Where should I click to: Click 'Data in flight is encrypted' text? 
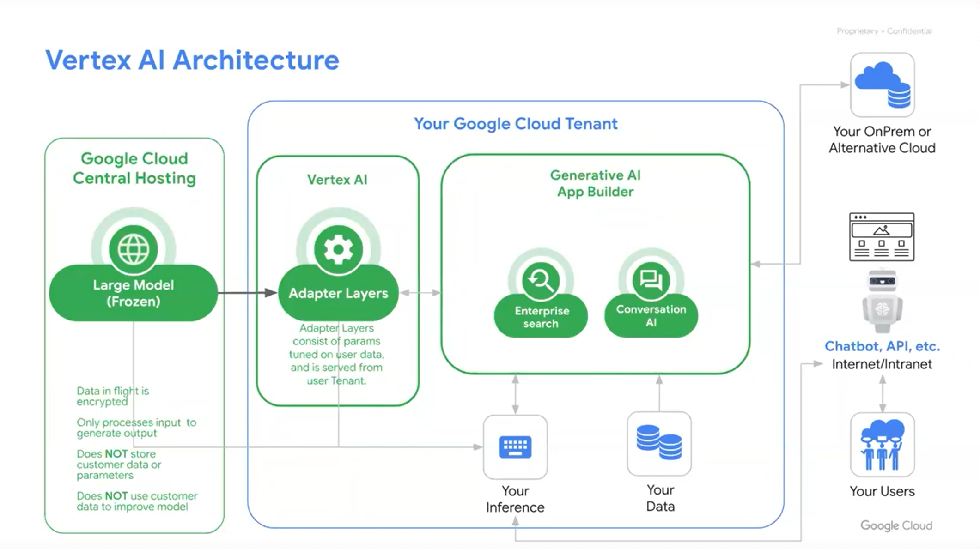click(x=113, y=396)
